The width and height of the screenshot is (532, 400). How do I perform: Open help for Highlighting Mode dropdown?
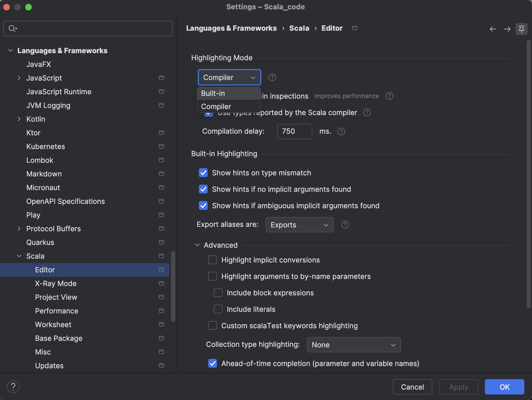tap(272, 77)
